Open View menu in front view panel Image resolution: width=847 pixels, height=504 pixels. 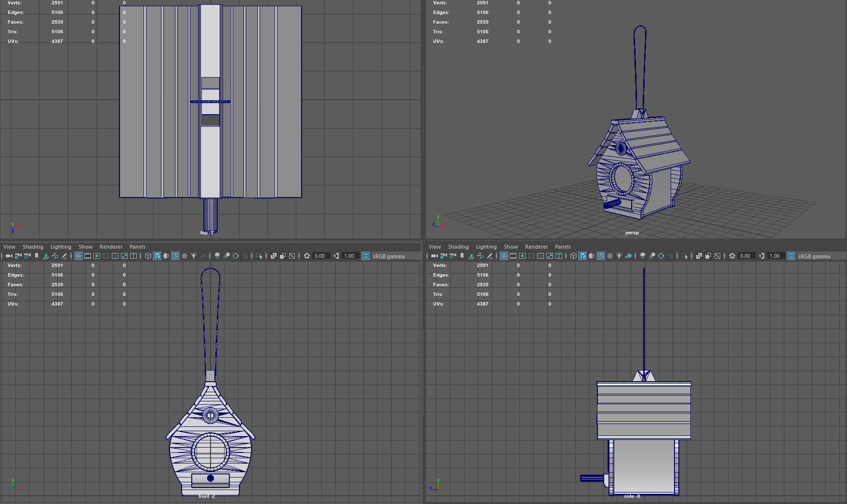(x=9, y=247)
